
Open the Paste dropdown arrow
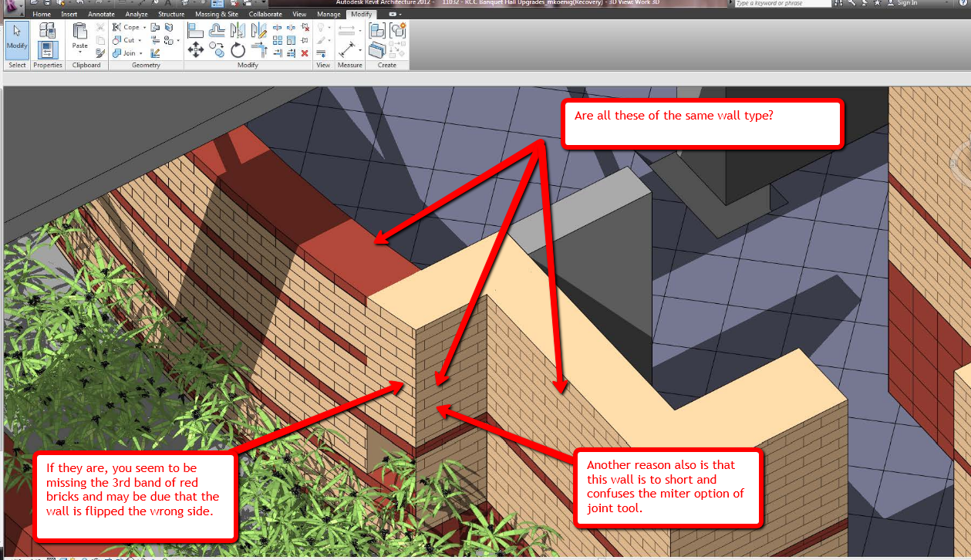pos(80,52)
